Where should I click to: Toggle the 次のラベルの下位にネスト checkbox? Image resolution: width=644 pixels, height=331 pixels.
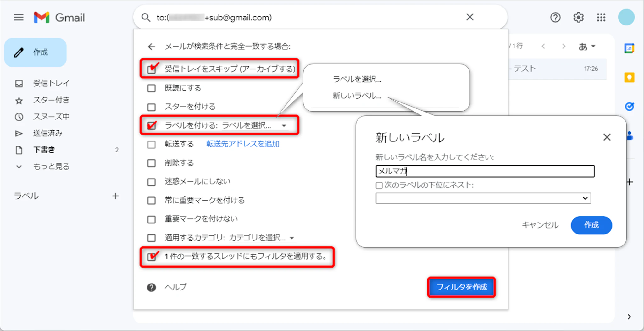click(x=379, y=185)
